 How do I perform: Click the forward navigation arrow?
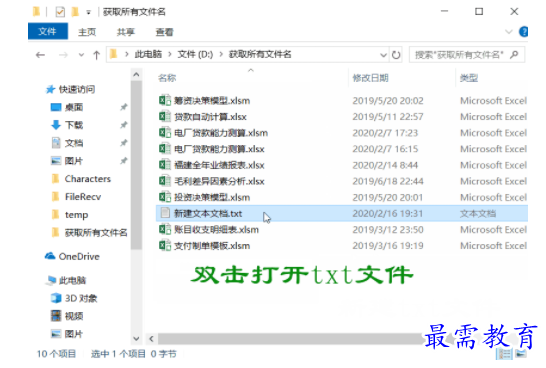pos(63,55)
